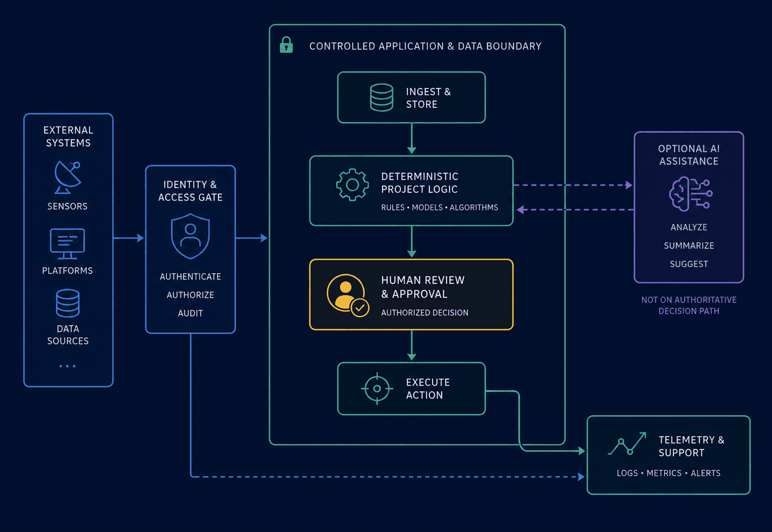Click the Optional AI Assistance heading
The height and width of the screenshot is (532, 772).
(689, 155)
